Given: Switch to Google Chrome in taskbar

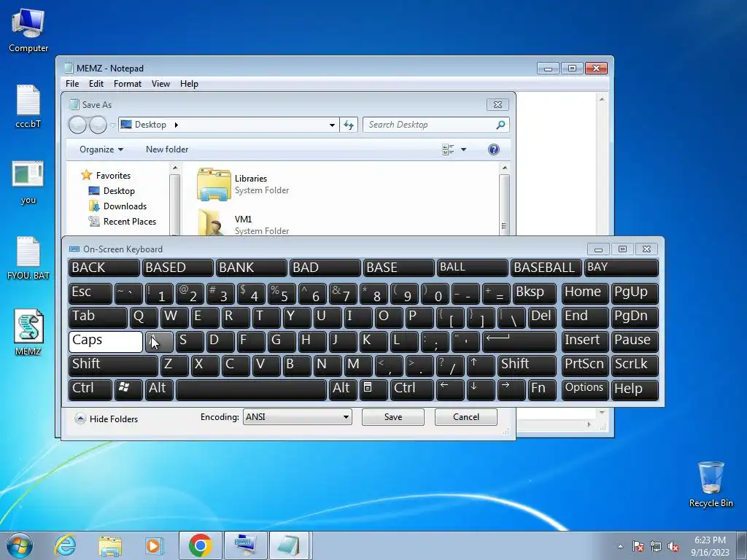Looking at the screenshot, I should pos(200,545).
